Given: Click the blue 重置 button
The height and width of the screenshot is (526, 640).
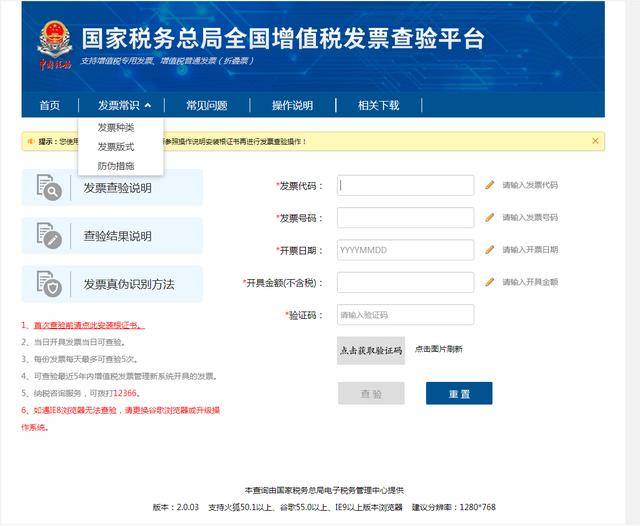Looking at the screenshot, I should point(459,393).
